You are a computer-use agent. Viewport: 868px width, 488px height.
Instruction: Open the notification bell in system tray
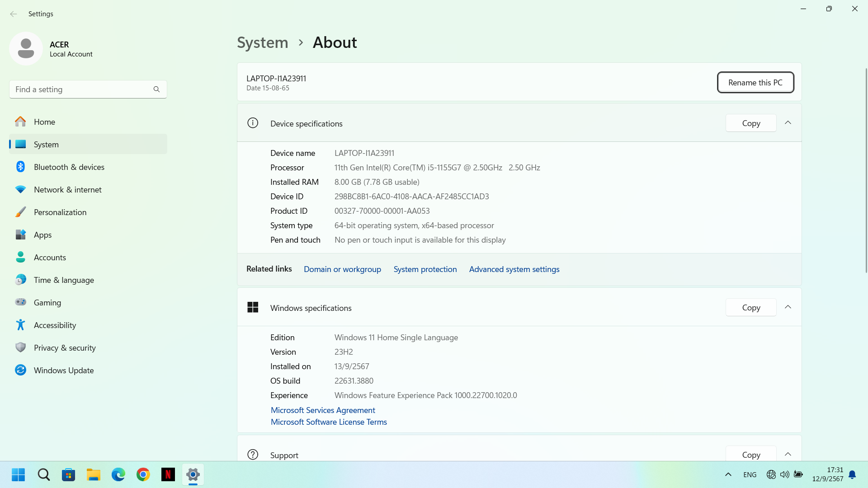point(852,474)
